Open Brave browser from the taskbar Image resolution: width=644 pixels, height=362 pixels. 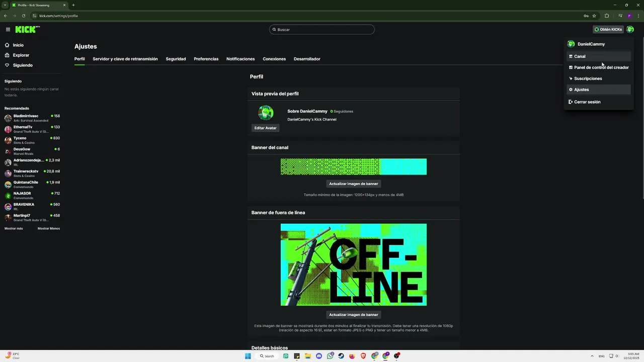click(363, 356)
